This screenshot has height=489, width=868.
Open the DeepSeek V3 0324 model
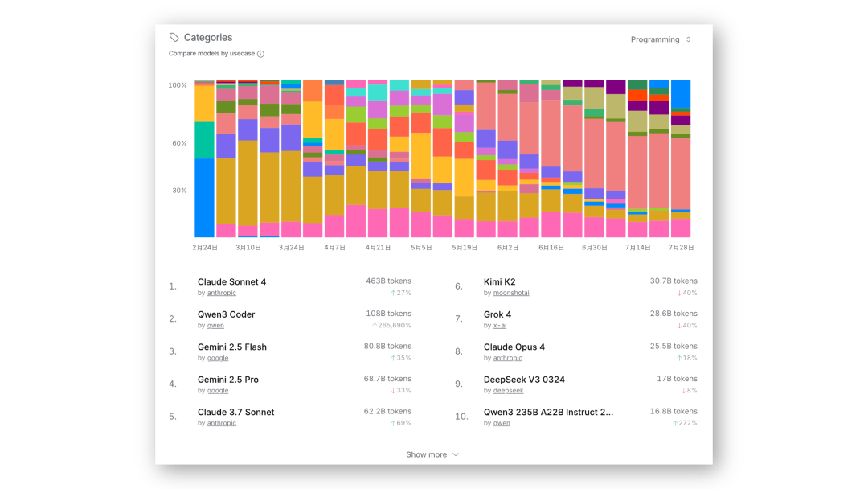[524, 380]
